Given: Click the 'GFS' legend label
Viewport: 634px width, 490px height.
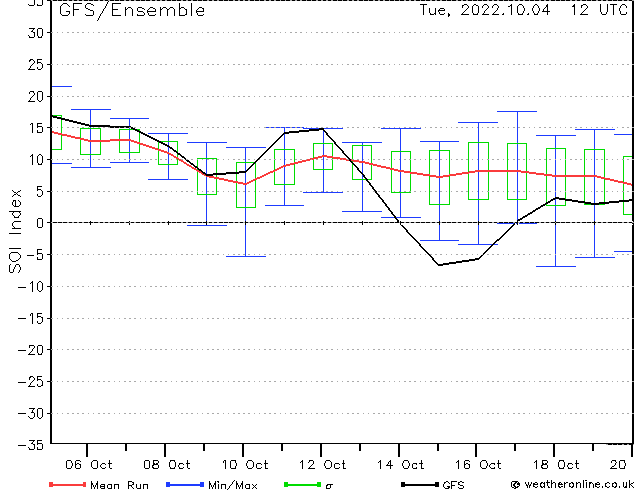Looking at the screenshot, I should coord(453,485).
